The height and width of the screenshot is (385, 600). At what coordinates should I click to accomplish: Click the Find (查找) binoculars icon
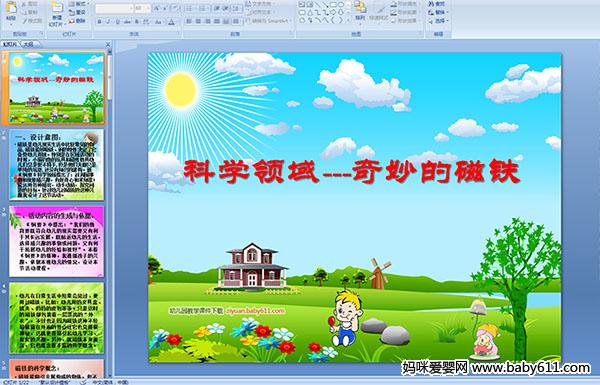click(x=431, y=4)
